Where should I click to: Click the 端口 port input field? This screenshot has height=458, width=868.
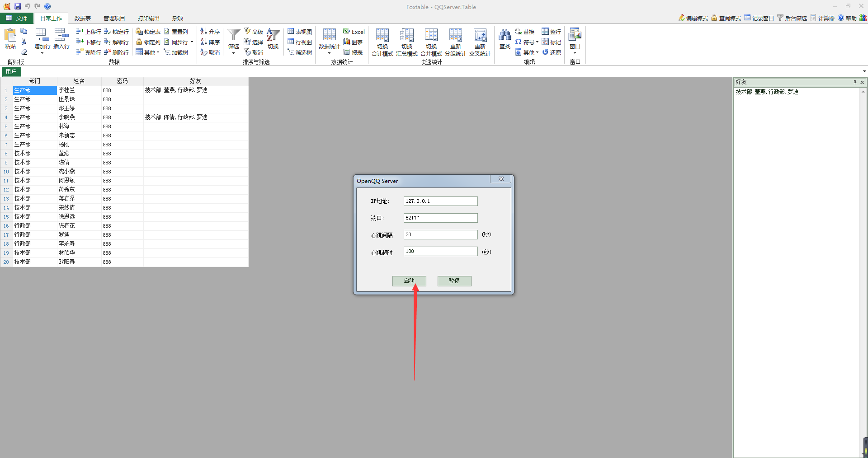point(441,218)
